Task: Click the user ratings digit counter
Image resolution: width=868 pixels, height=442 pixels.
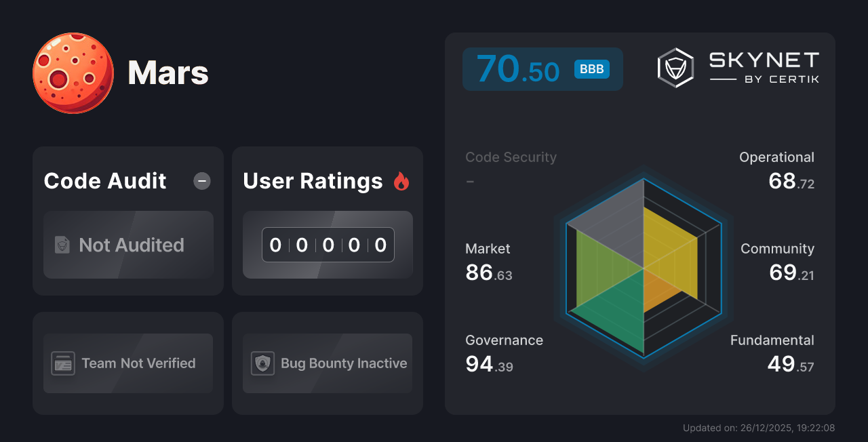Action: point(328,245)
